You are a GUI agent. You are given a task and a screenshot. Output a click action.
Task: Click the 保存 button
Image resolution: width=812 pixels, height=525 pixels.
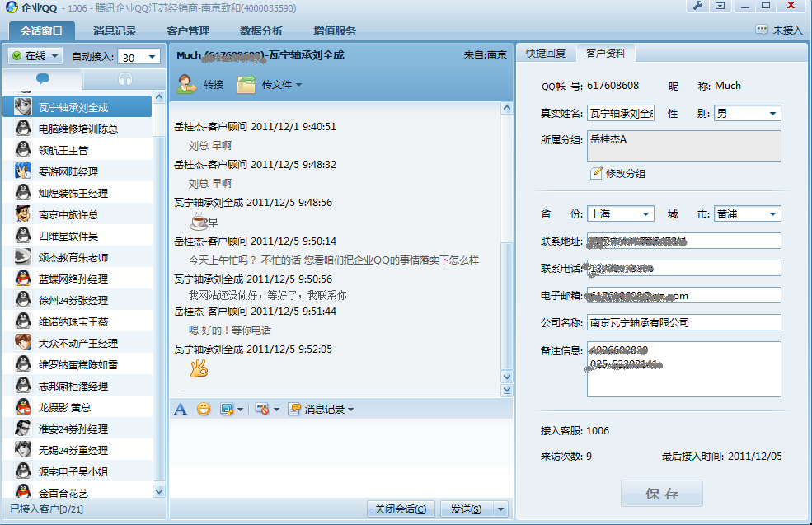click(662, 494)
